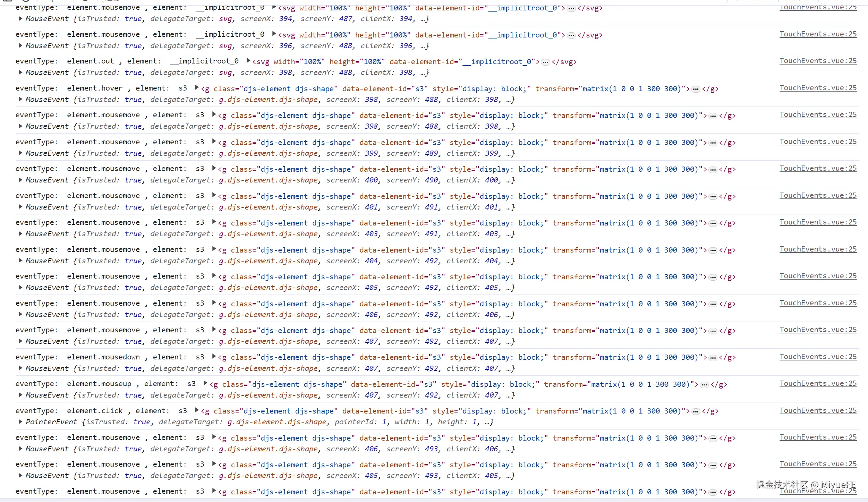
Task: Expand the g node in element.mousedown row
Action: click(x=214, y=357)
